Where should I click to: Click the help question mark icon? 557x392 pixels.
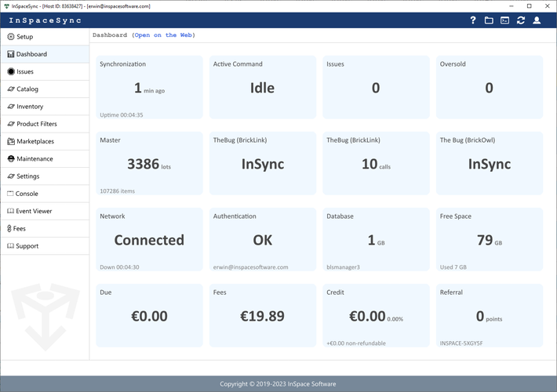[472, 20]
